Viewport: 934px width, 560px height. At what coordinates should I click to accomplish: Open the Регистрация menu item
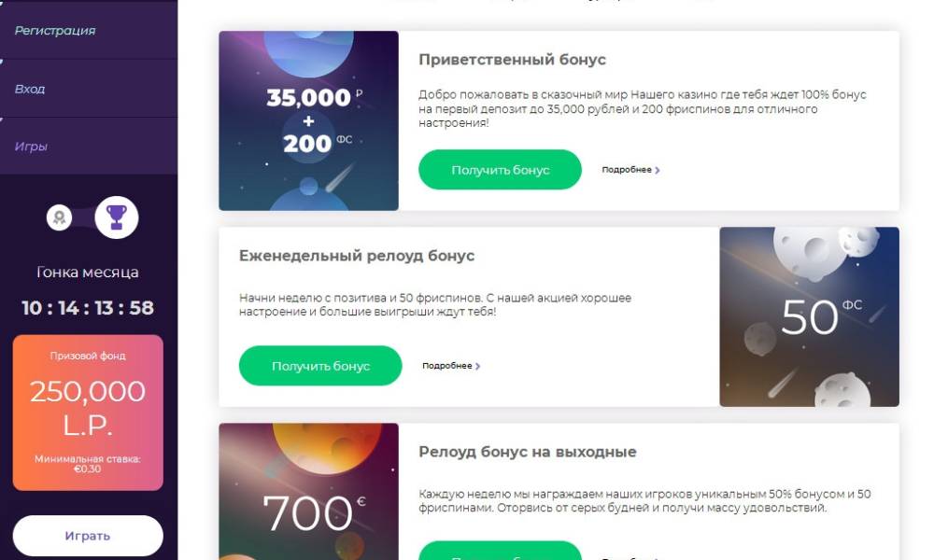tap(55, 31)
